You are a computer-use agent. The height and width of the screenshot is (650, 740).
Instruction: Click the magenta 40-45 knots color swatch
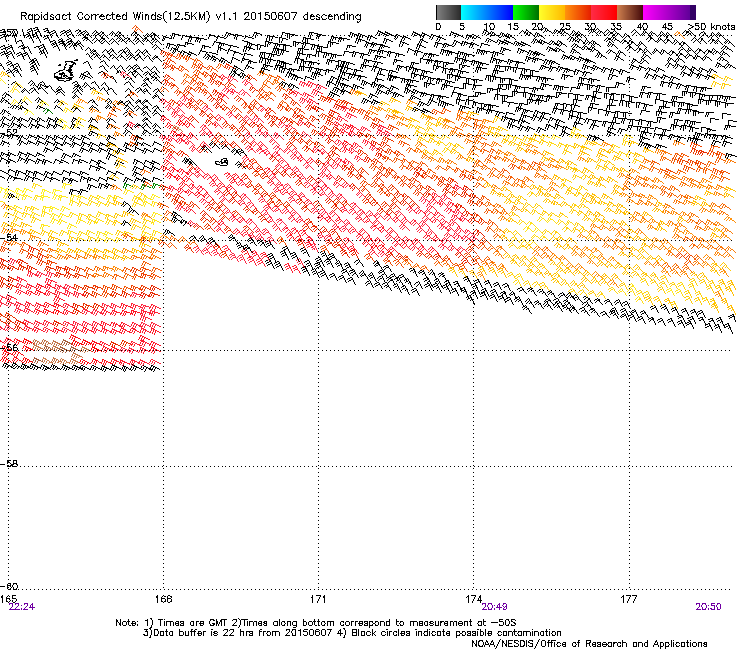coord(656,12)
